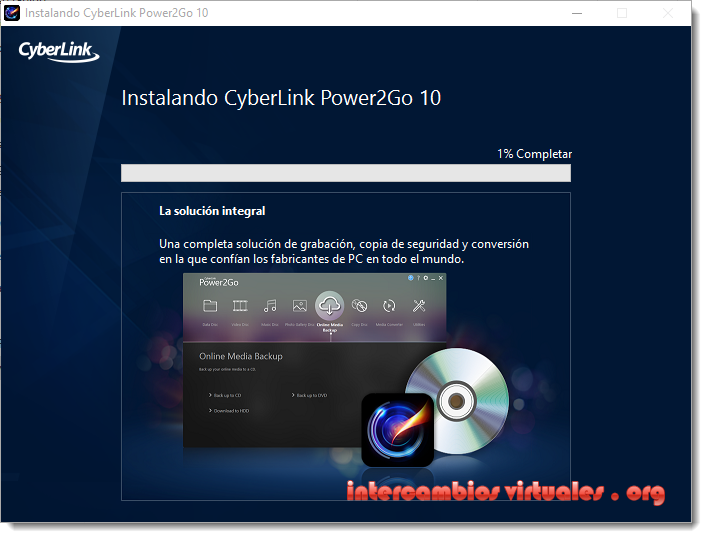Screen dimensions: 707x538
Task: Click the question mark help icon in preview
Action: coord(418,278)
